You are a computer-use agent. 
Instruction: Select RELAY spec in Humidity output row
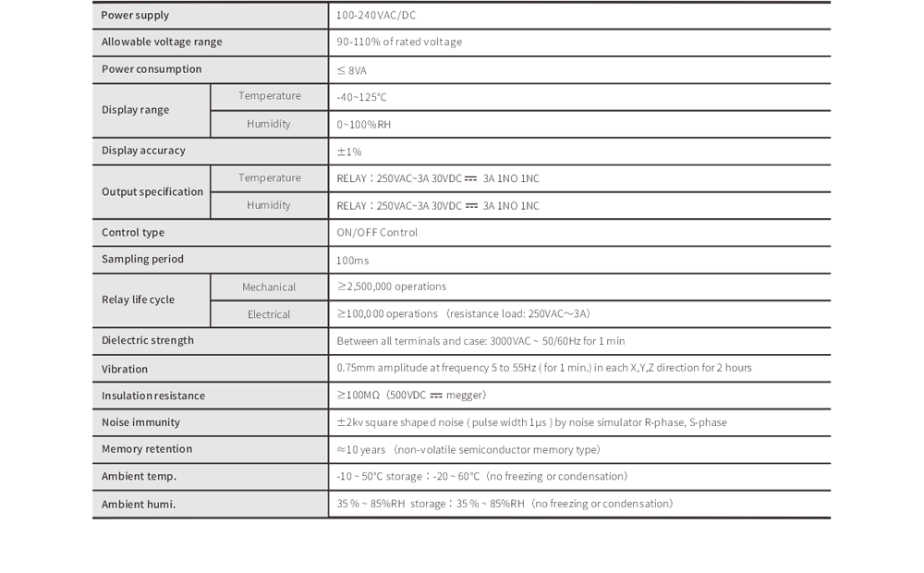[x=438, y=206]
